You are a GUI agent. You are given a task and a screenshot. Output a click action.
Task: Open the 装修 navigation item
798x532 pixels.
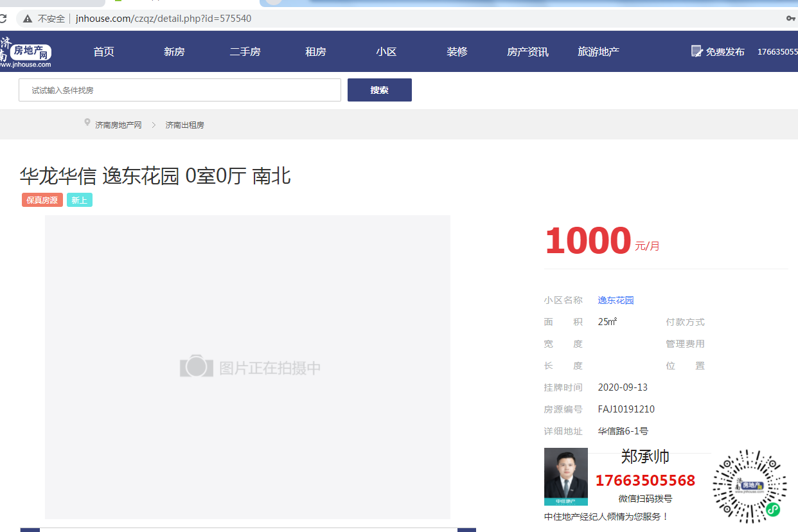tap(457, 52)
